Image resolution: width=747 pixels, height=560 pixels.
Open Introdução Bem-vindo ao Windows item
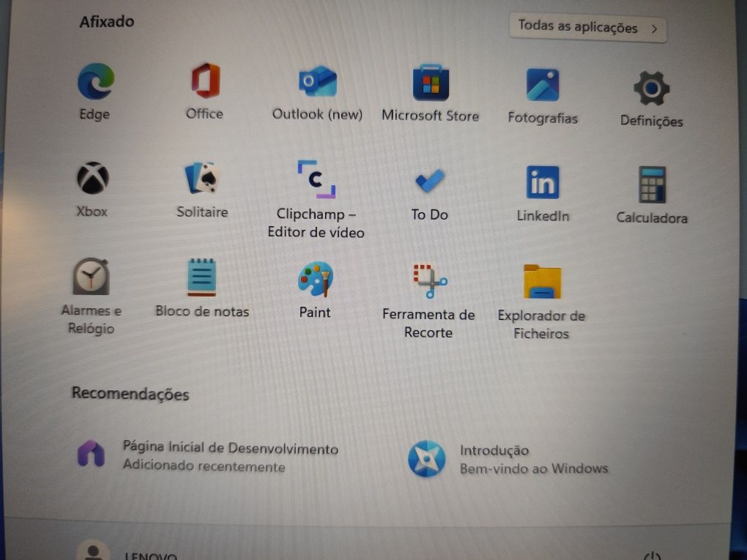point(508,459)
